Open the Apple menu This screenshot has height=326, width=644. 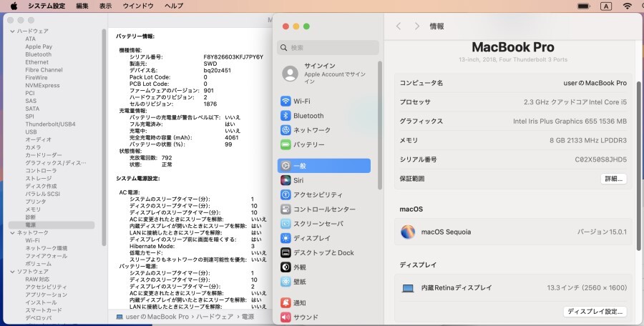click(x=14, y=6)
